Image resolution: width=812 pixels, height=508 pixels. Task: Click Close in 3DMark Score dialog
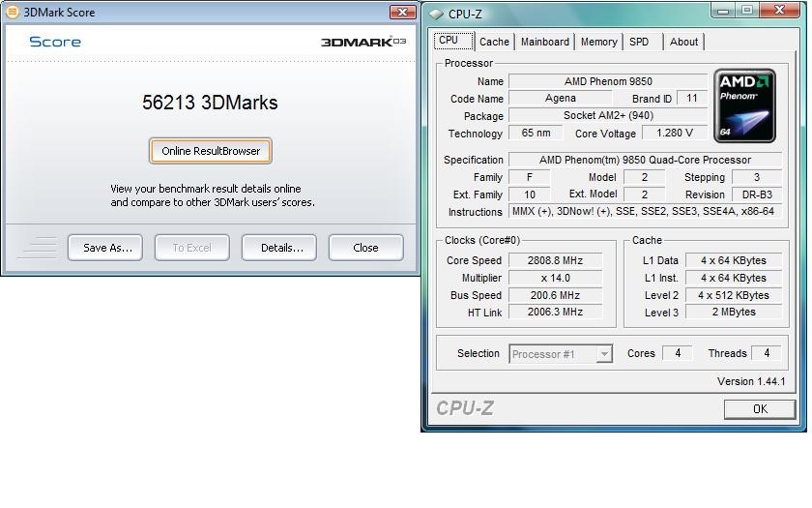tap(365, 248)
